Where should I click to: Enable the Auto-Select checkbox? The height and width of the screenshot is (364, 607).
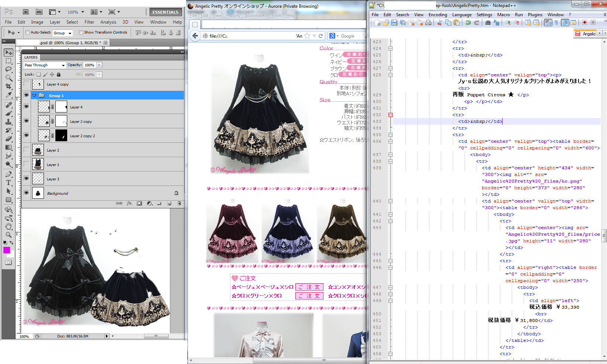(28, 32)
